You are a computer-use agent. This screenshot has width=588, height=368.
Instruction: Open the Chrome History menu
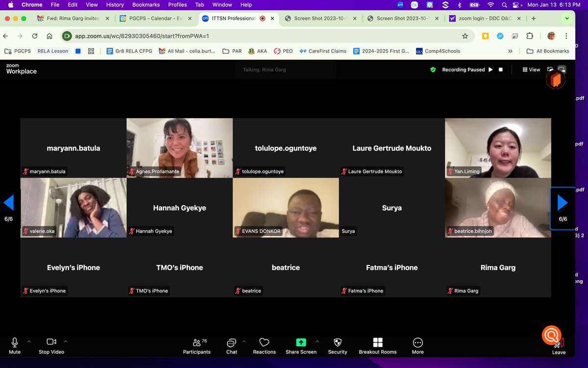tap(115, 5)
